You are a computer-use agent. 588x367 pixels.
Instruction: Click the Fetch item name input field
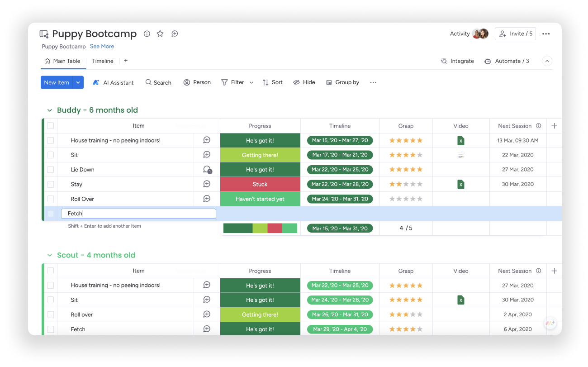(x=138, y=214)
